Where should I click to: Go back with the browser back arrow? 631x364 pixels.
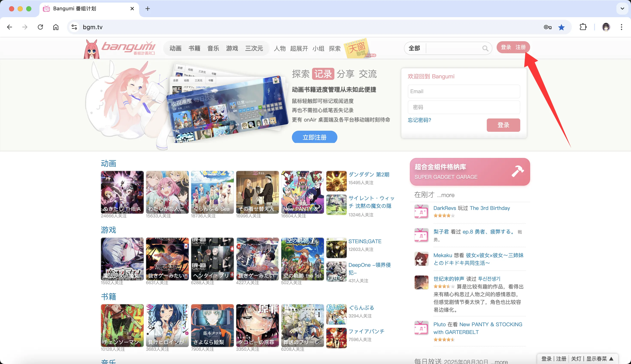click(x=9, y=27)
